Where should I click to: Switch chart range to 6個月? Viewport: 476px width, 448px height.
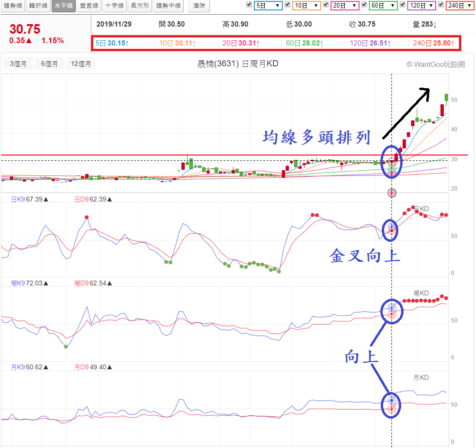click(x=50, y=64)
